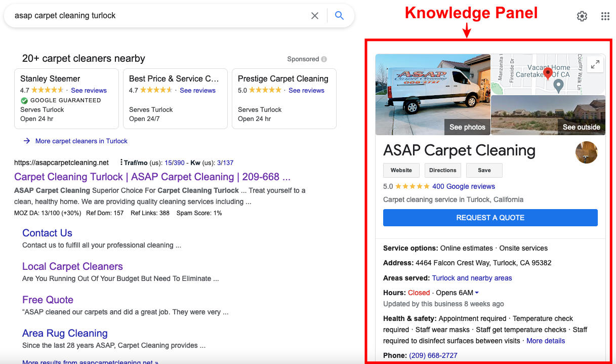The width and height of the screenshot is (616, 364).
Task: Click the Save button
Action: (484, 170)
